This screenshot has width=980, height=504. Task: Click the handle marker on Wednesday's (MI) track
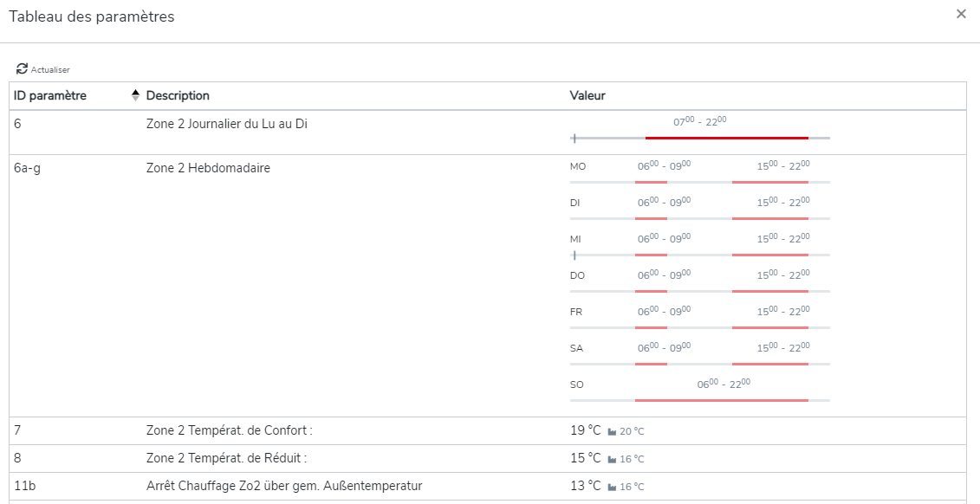(x=574, y=255)
